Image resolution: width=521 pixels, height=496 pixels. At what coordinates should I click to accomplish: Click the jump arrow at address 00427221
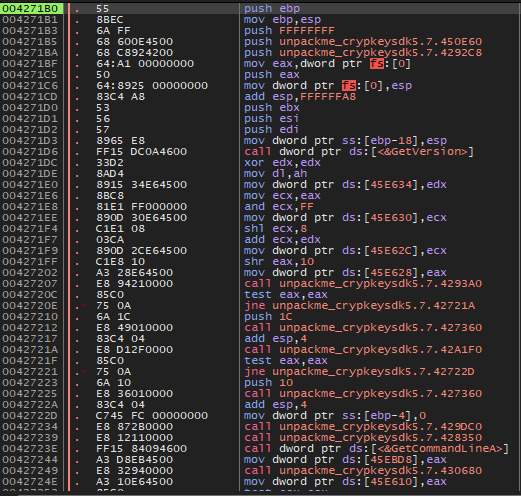point(83,371)
